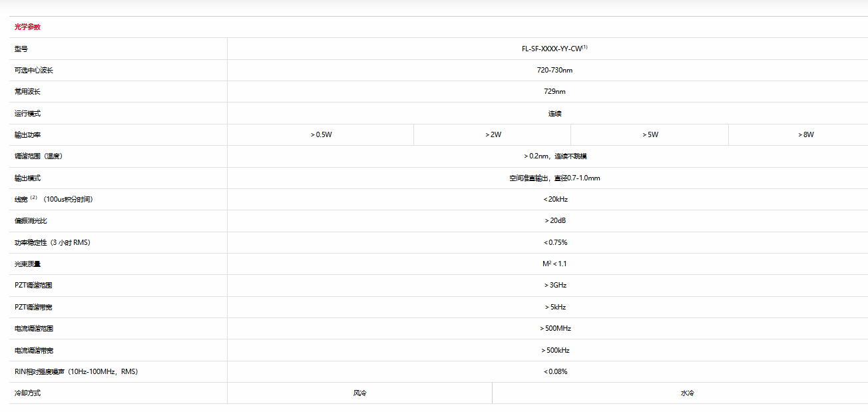868x412 pixels.
Task: Click the footnote (2) next to 线宽
Action: click(x=33, y=198)
